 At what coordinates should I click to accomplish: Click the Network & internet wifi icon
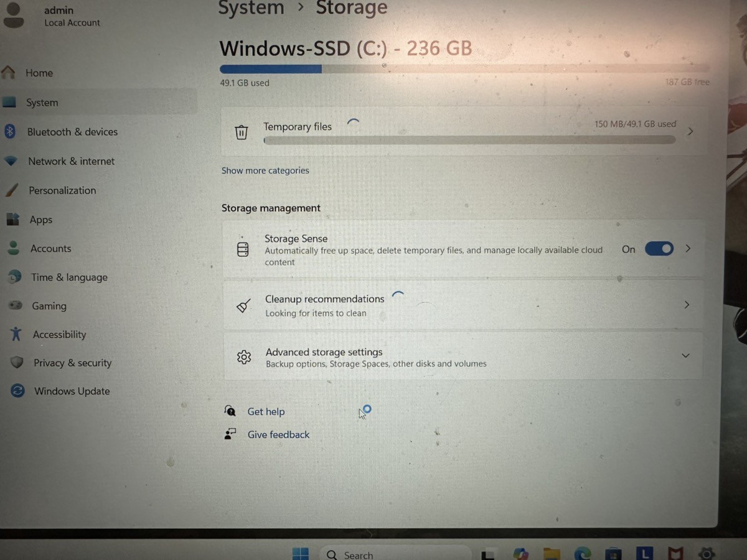11,161
